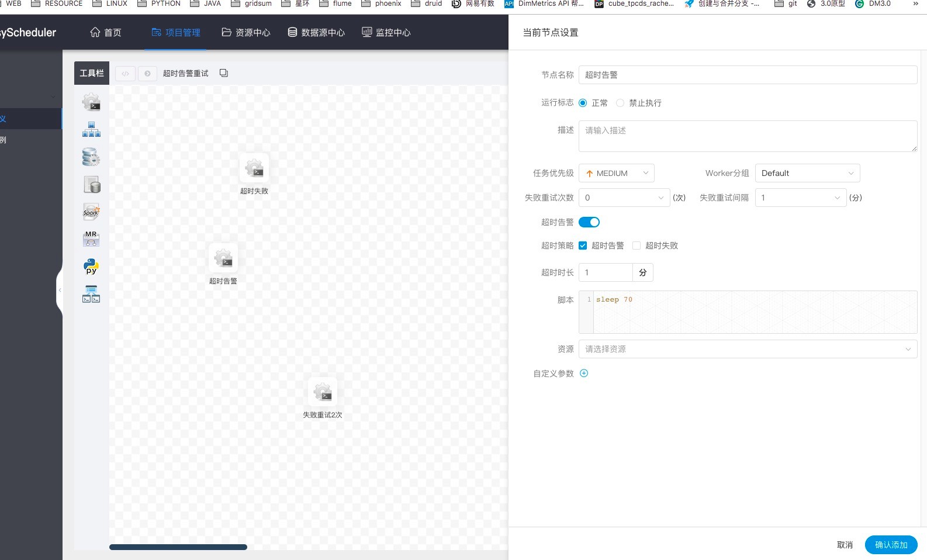Screen dimensions: 927x560
Task: Open the 失败重试间隔 dropdown
Action: [801, 198]
